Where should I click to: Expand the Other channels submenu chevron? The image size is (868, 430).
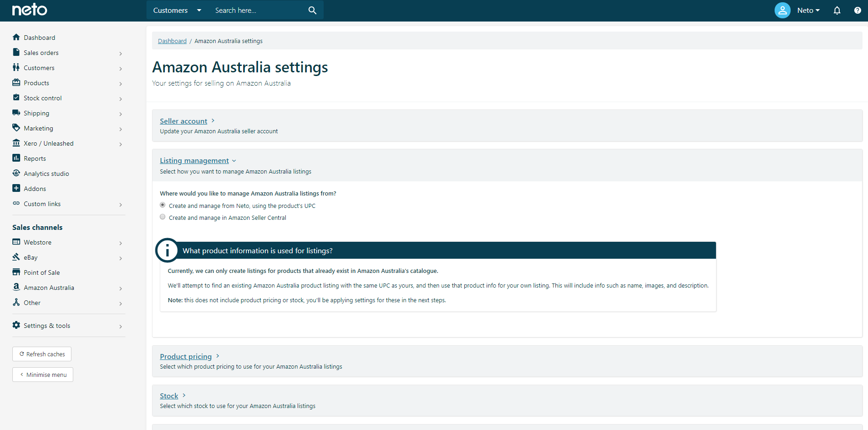tap(121, 304)
